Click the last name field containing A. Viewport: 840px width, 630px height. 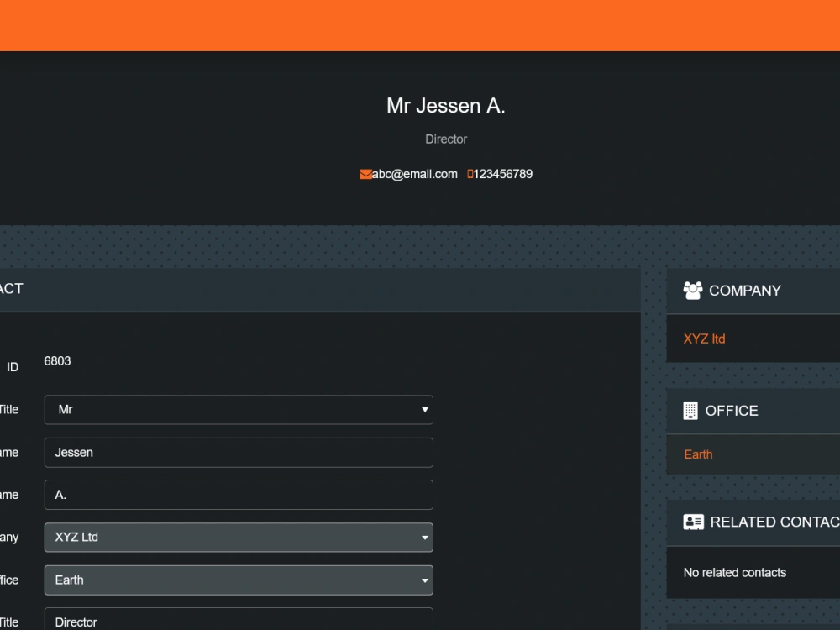239,495
